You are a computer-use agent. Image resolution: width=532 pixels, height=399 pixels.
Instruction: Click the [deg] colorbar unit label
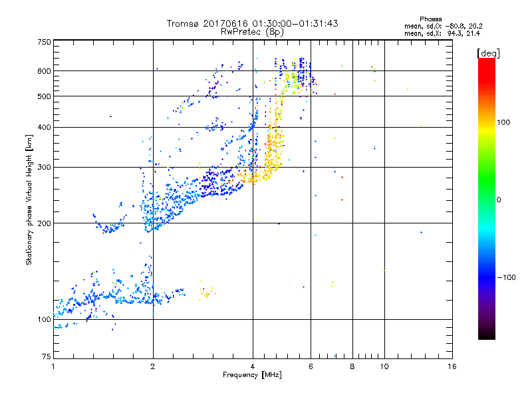(x=489, y=53)
